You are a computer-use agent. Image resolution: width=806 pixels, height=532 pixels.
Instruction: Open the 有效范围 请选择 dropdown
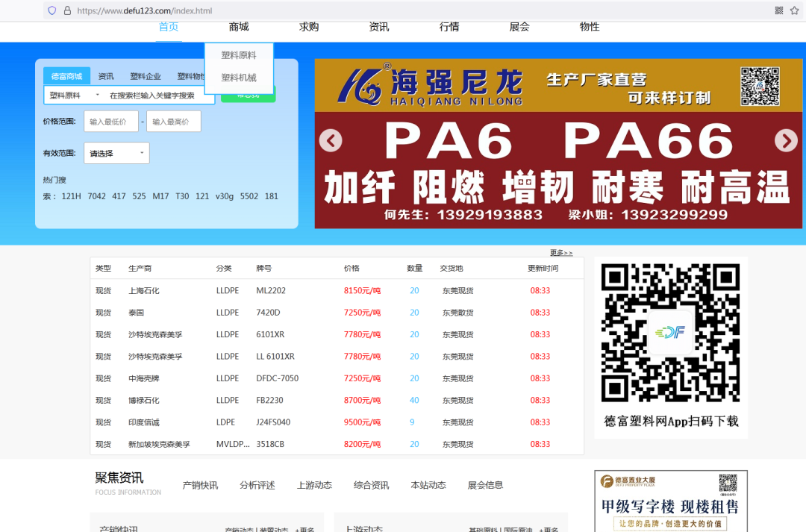click(116, 153)
